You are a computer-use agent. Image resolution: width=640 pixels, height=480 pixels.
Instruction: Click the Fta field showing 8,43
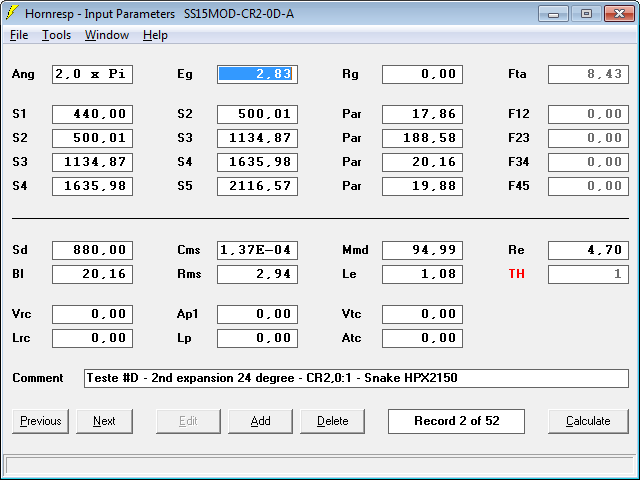click(x=588, y=74)
